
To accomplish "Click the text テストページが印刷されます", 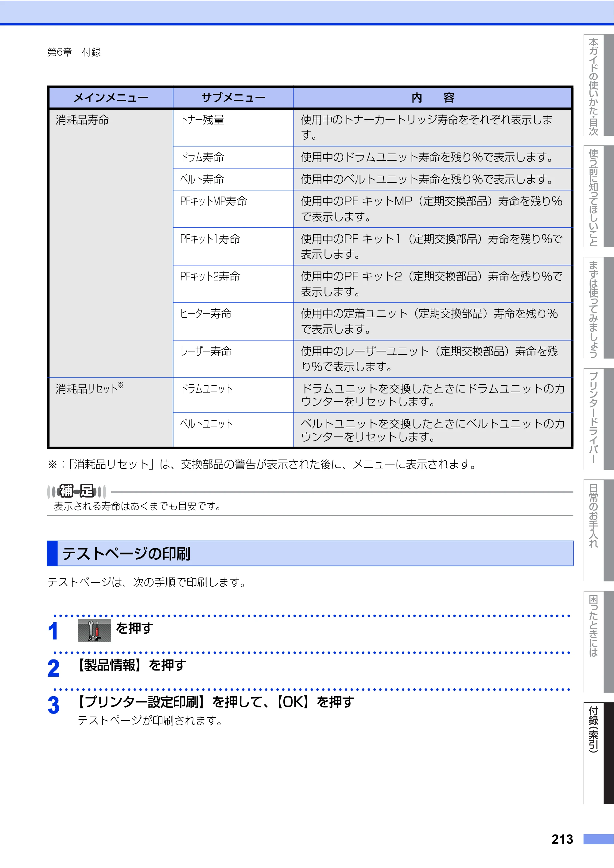I will pyautogui.click(x=150, y=720).
